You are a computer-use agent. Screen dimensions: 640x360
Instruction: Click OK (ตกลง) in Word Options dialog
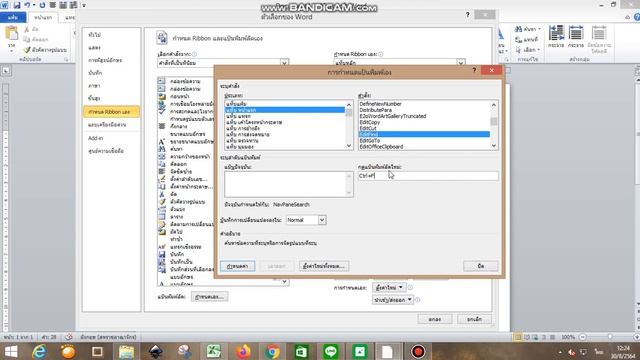click(x=435, y=319)
